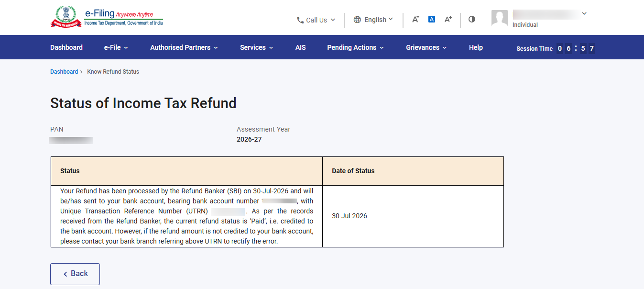Screen dimensions: 644x289
Task: Open the Grievances menu
Action: pos(426,47)
